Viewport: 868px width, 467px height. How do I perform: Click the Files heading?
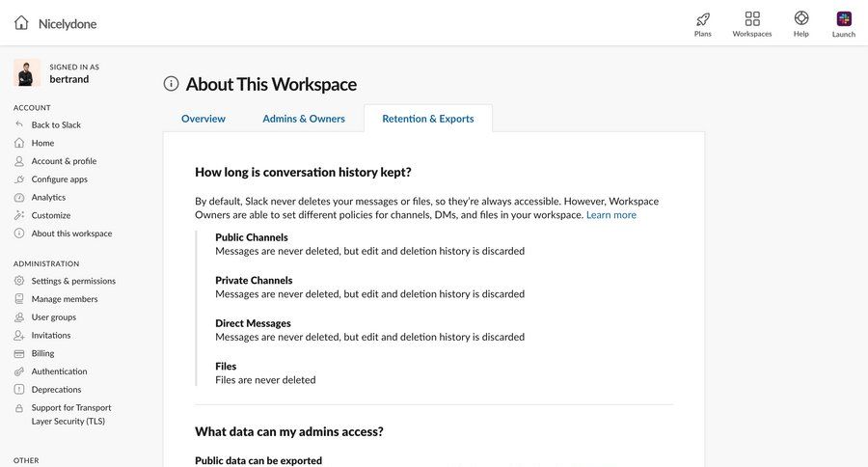(x=226, y=367)
